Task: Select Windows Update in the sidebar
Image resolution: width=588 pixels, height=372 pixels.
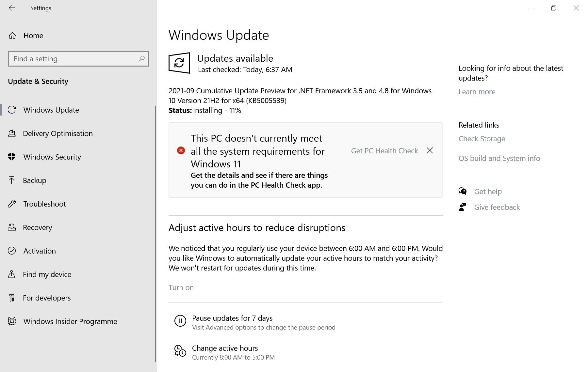Action: 51,110
